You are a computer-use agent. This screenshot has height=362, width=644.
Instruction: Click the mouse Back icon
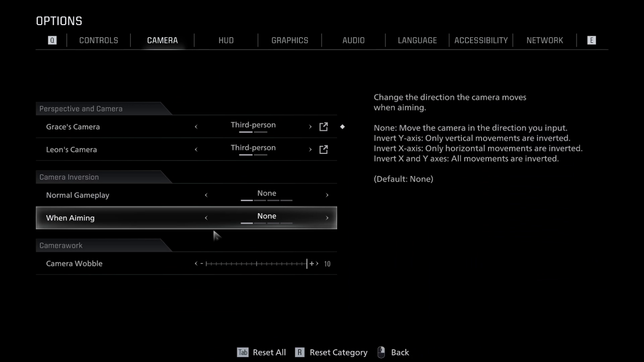[381, 352]
